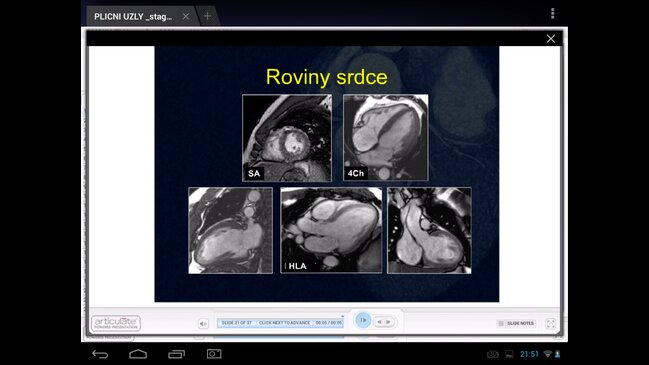The width and height of the screenshot is (649, 365).
Task: Mute the presentation volume speaker icon
Action: pyautogui.click(x=203, y=324)
